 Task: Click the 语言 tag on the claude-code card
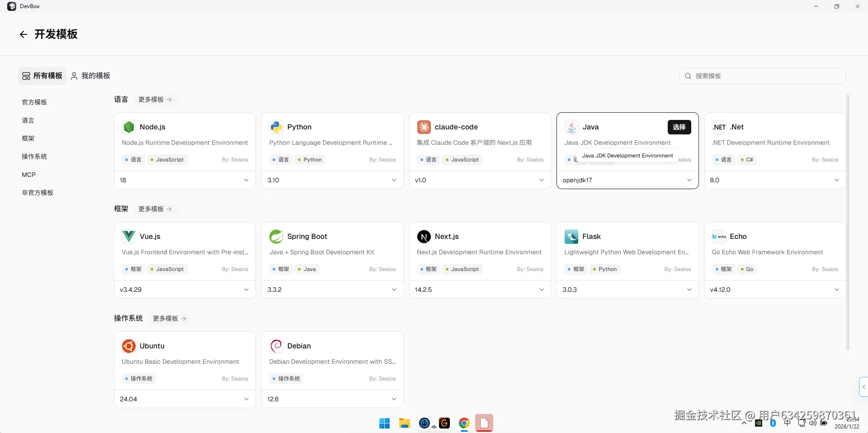point(429,160)
